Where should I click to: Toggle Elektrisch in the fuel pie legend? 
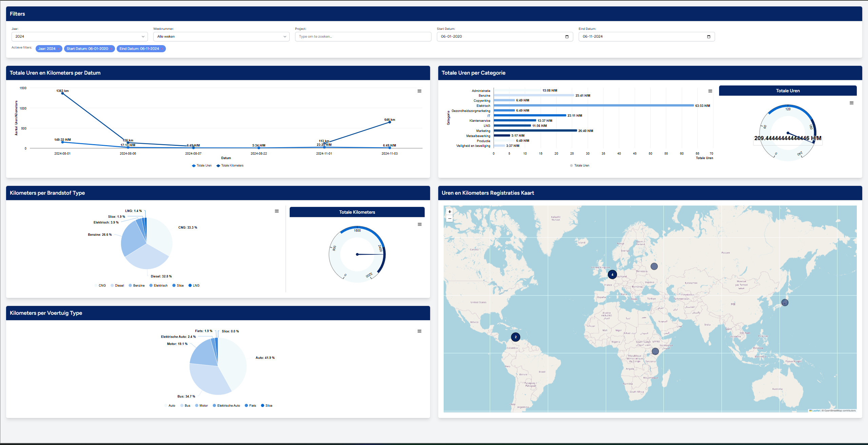pyautogui.click(x=158, y=286)
